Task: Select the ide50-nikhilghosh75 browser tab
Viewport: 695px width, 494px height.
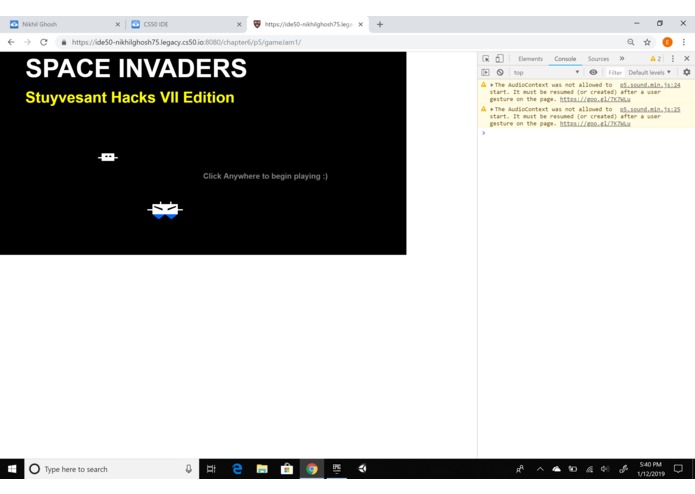Action: click(x=306, y=24)
